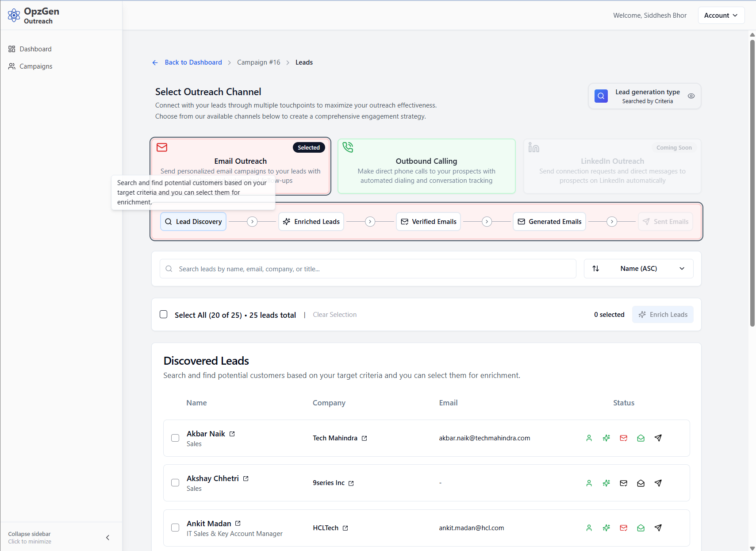Focus the Search leads input field
756x551 pixels.
[368, 269]
